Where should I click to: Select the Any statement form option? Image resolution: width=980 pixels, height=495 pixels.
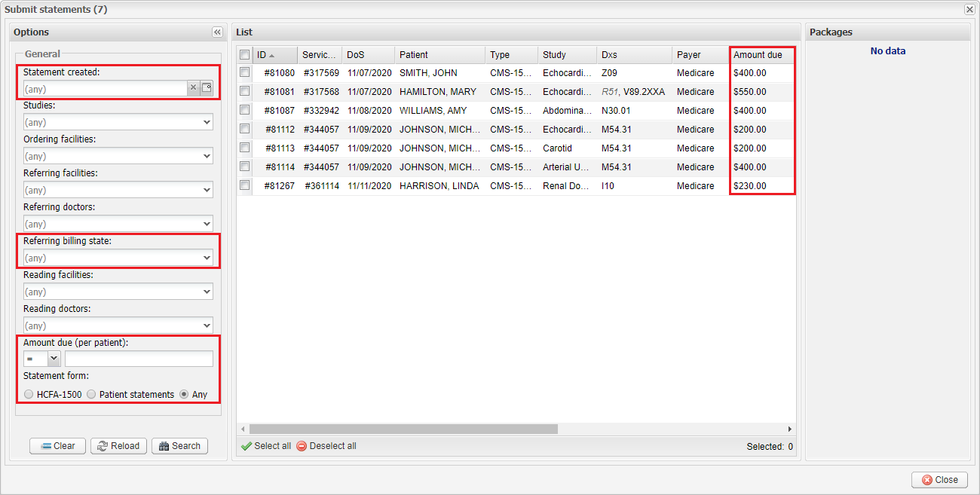pos(184,394)
